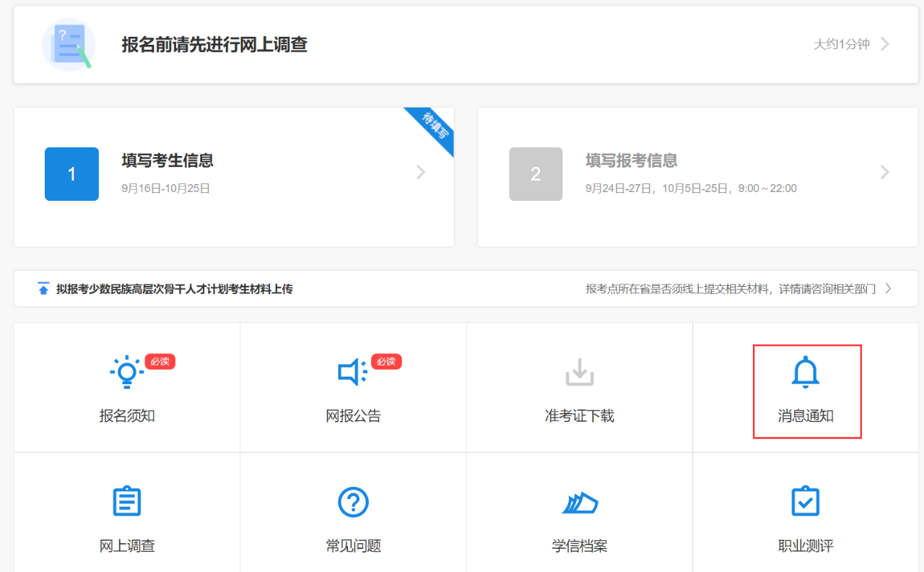Click 学信档案 archive icon
This screenshot has width=924, height=572.
click(580, 502)
